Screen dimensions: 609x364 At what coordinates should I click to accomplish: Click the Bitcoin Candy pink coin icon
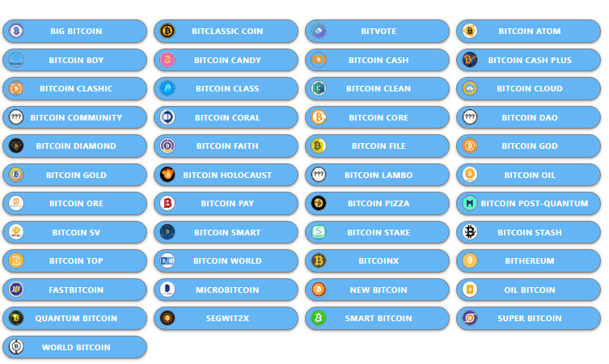[x=167, y=60]
